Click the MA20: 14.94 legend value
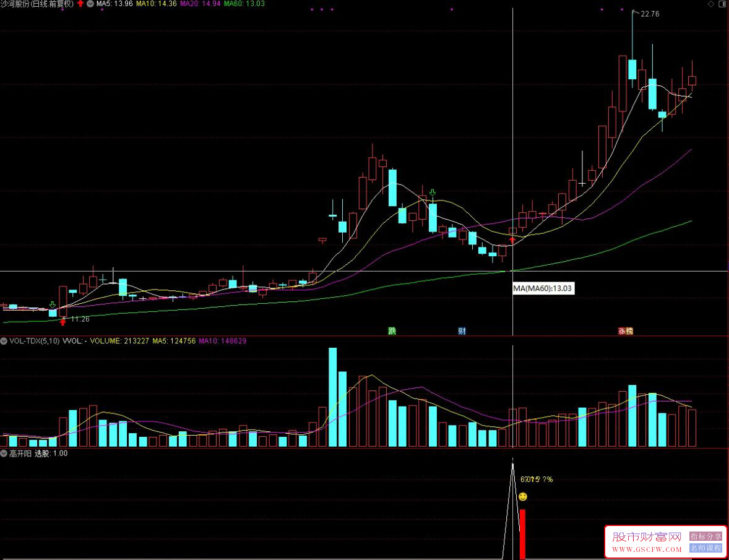 coord(200,4)
